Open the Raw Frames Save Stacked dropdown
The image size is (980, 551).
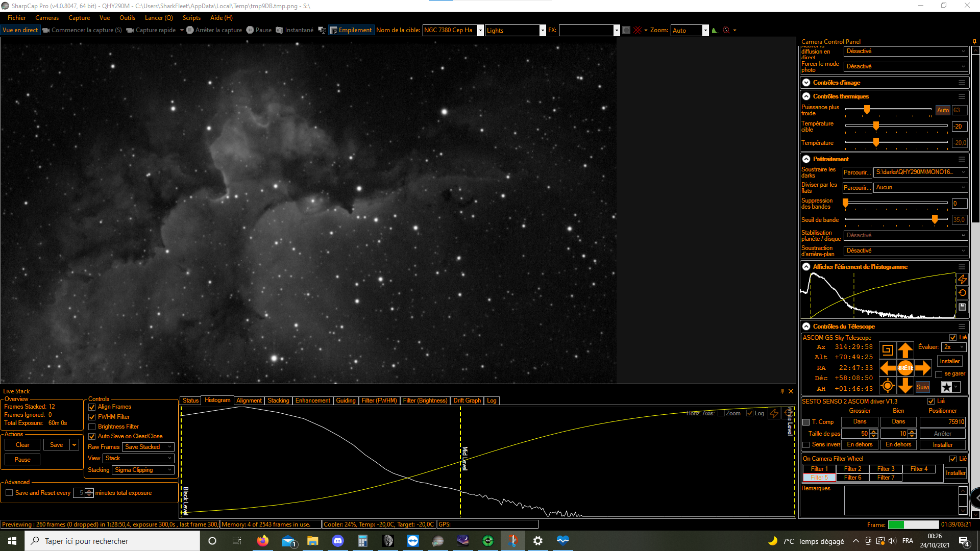click(148, 447)
